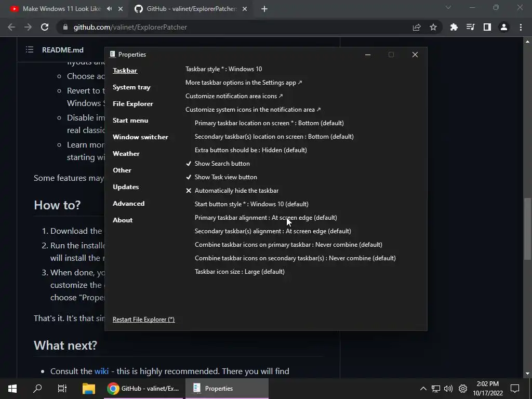
Task: Open the Windows Start button
Action: [12, 389]
